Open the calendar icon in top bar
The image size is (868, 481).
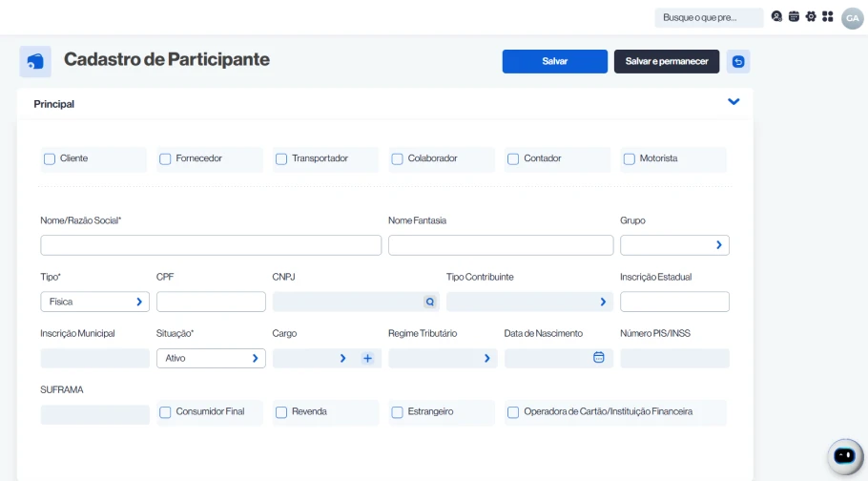[794, 17]
